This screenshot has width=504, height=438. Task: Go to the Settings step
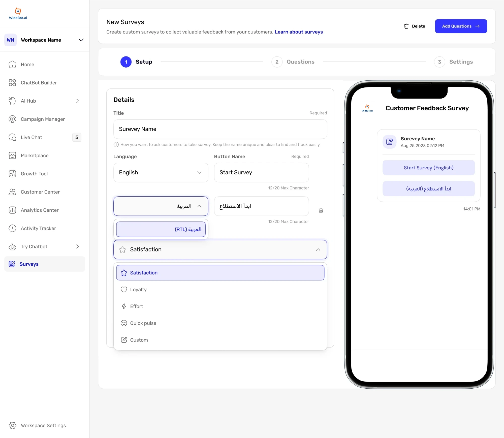[453, 62]
